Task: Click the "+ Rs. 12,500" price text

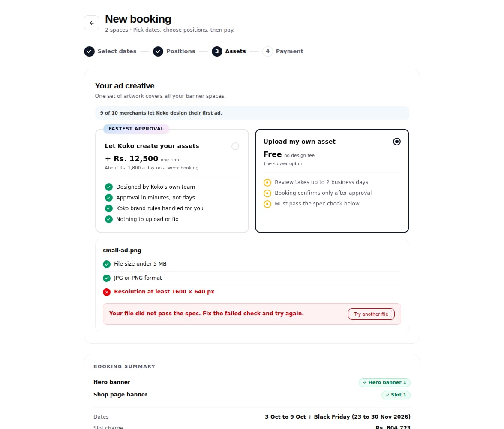Action: 132,159
